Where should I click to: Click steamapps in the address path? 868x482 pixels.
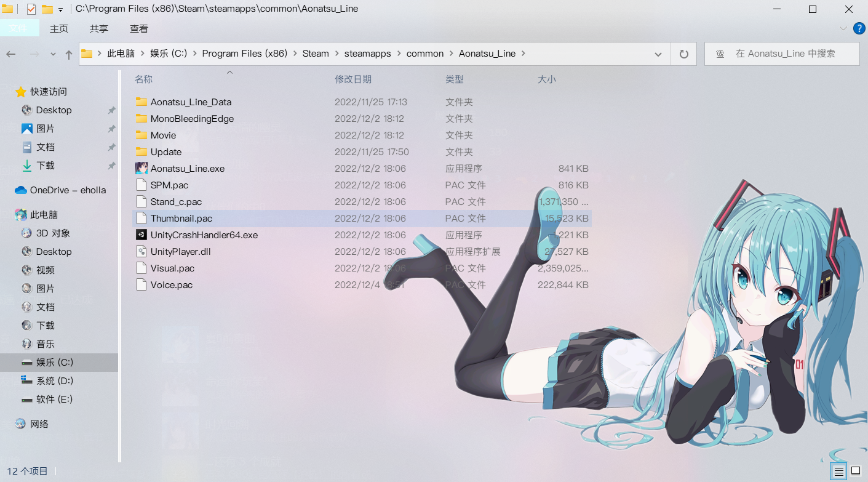[x=368, y=54]
